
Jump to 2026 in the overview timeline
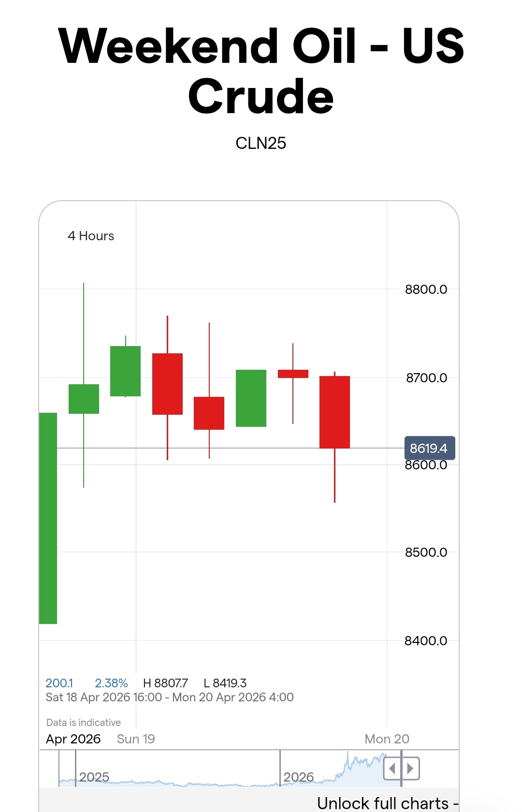[x=298, y=777]
